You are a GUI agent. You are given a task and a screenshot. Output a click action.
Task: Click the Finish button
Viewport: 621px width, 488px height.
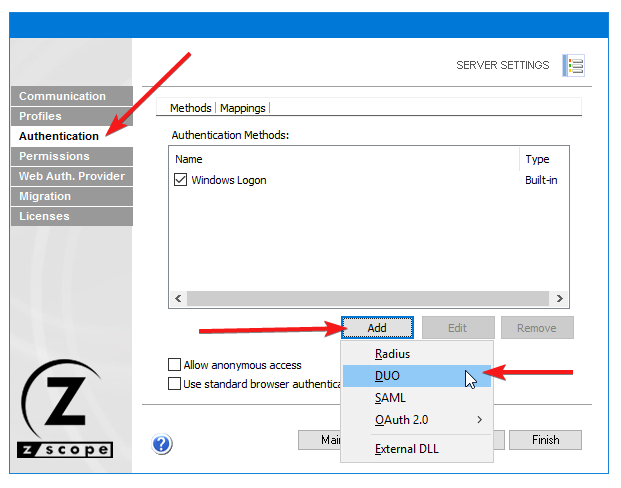click(545, 440)
